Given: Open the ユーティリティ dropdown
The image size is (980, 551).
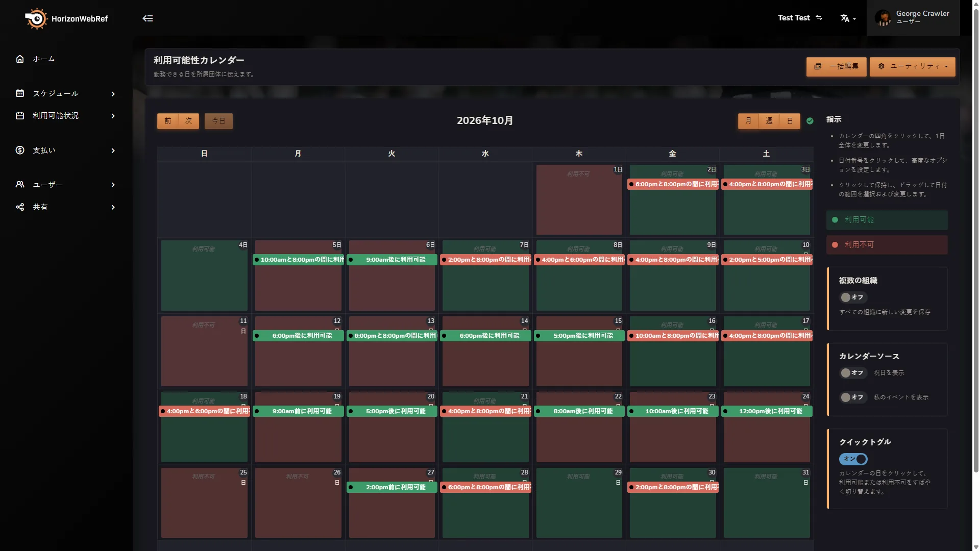Looking at the screenshot, I should [912, 67].
